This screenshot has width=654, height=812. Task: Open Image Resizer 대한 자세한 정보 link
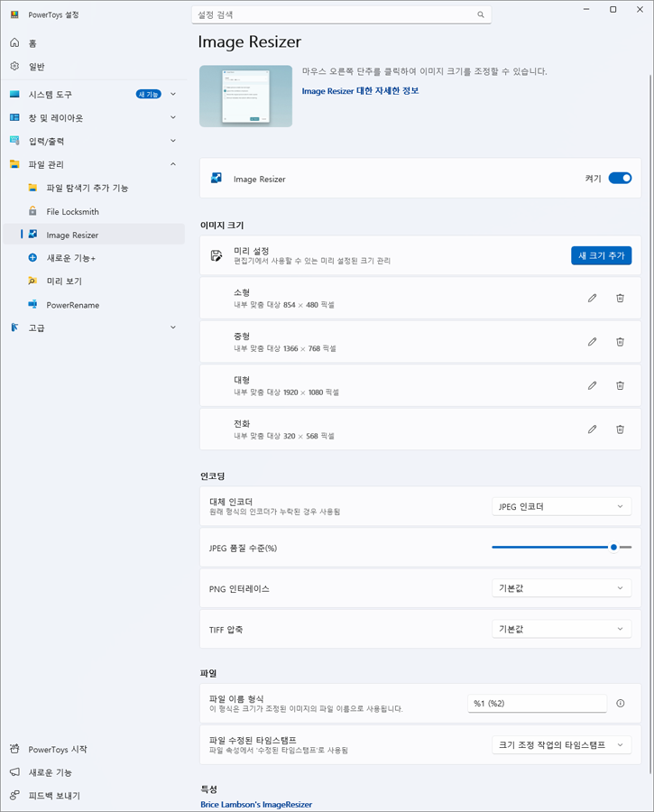click(361, 90)
